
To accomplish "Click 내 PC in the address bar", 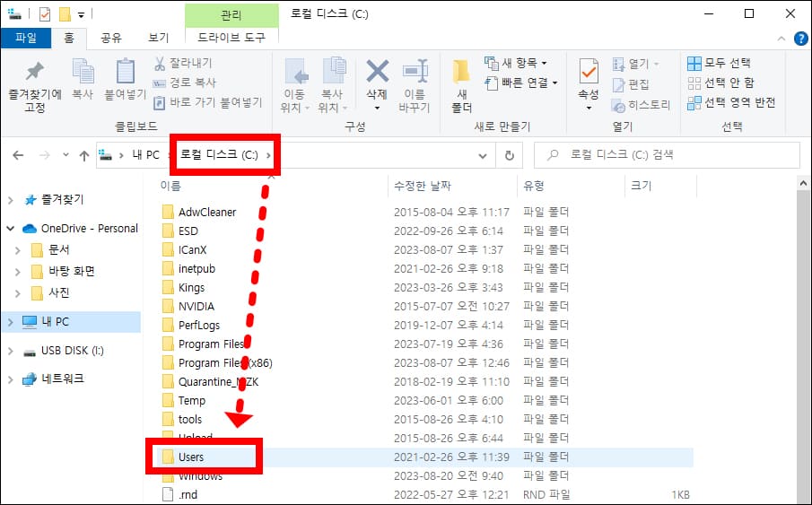I will pos(145,155).
